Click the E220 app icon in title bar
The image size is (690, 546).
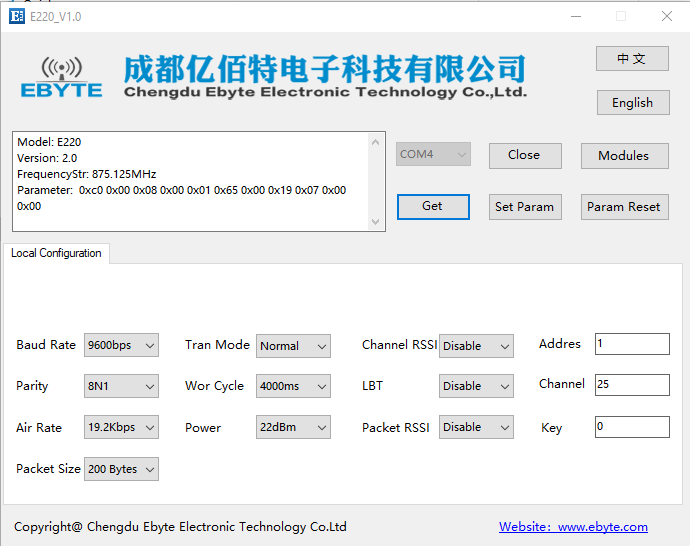click(17, 17)
